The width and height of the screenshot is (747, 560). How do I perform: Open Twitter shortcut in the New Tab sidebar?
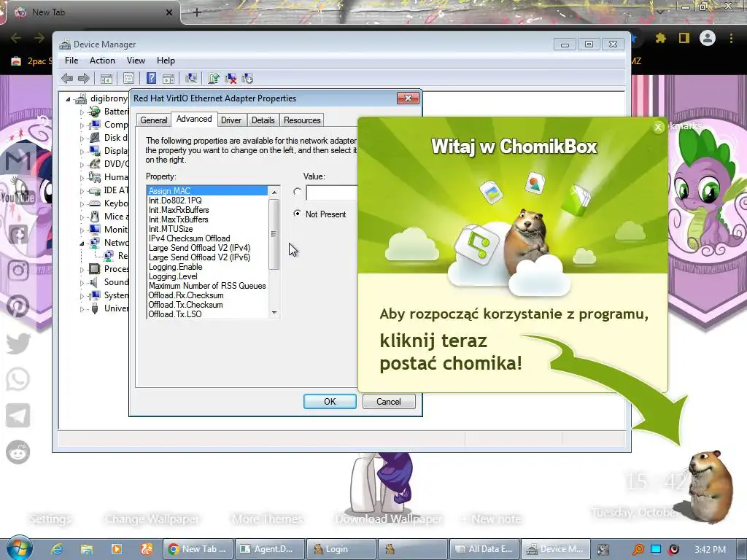pyautogui.click(x=18, y=343)
